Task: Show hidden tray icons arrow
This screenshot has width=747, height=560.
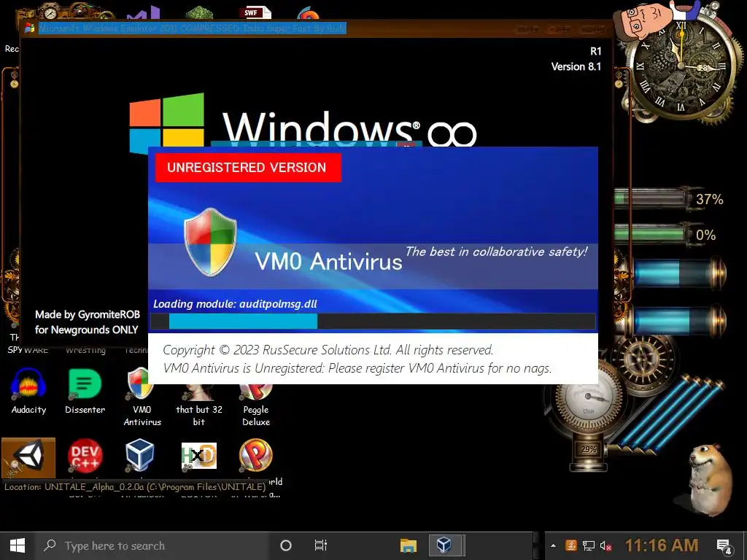Action: (553, 545)
